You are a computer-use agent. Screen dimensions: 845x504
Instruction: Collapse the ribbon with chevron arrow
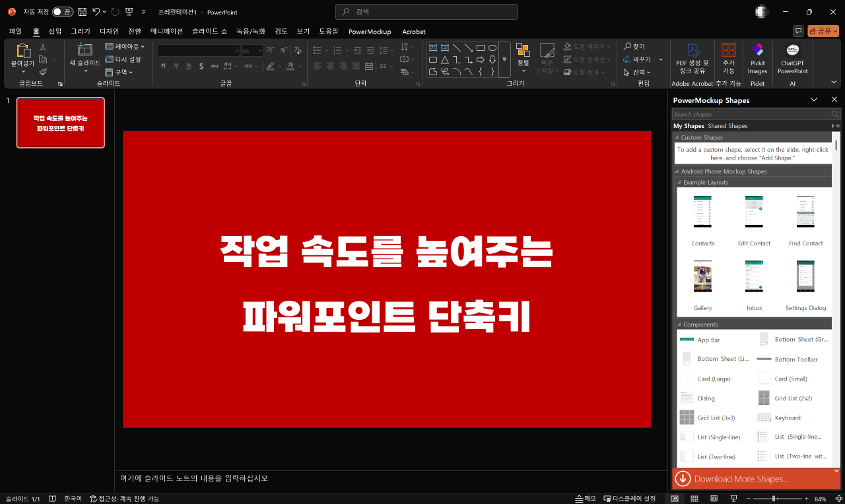click(835, 82)
